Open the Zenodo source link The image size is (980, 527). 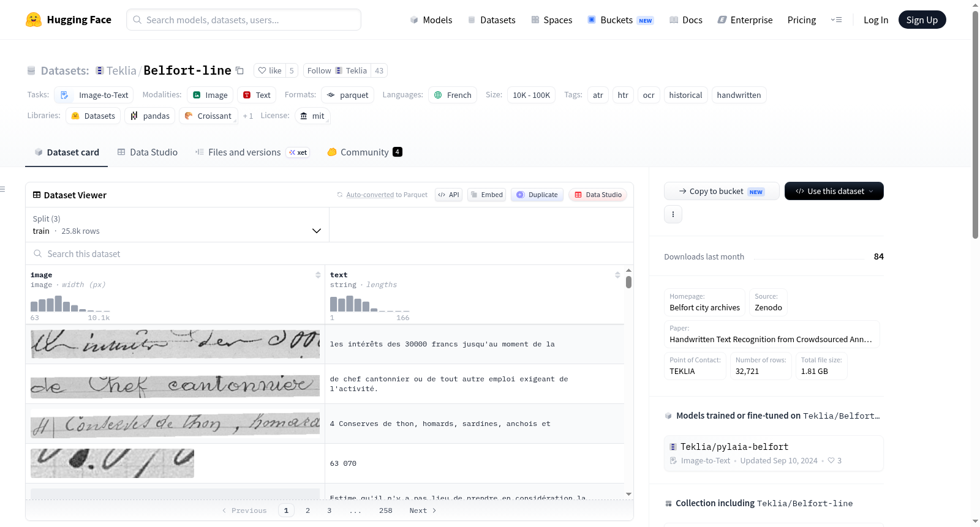click(x=768, y=302)
